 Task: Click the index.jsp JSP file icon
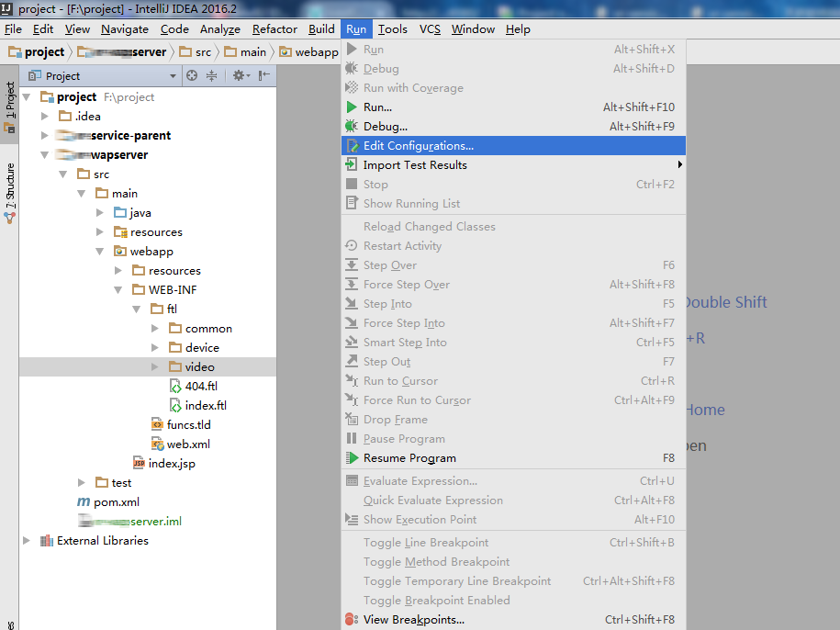pos(139,464)
